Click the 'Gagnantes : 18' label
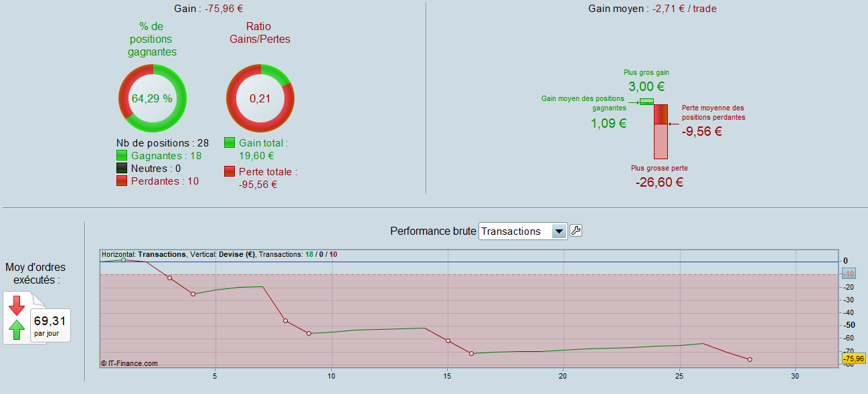This screenshot has width=868, height=394. click(x=167, y=155)
